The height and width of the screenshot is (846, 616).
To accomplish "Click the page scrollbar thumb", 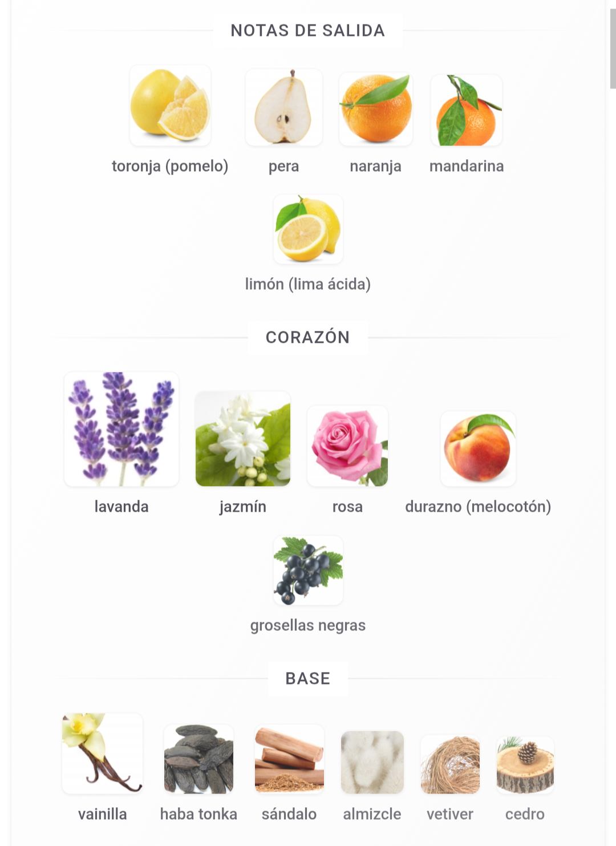I will (613, 48).
